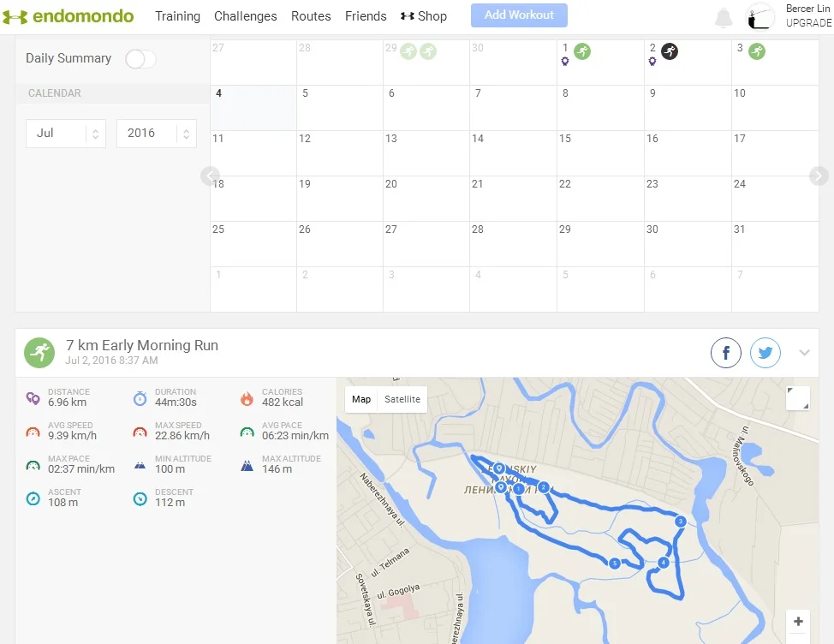Open the user profile avatar

pyautogui.click(x=761, y=17)
